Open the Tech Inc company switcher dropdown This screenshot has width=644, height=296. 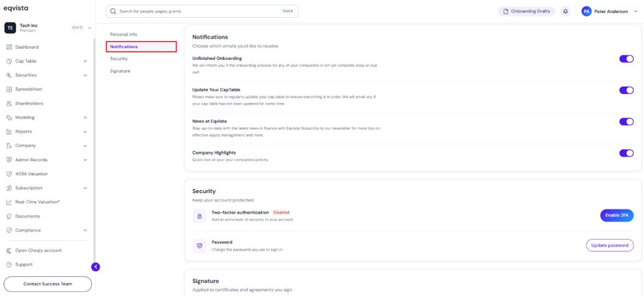pos(90,28)
